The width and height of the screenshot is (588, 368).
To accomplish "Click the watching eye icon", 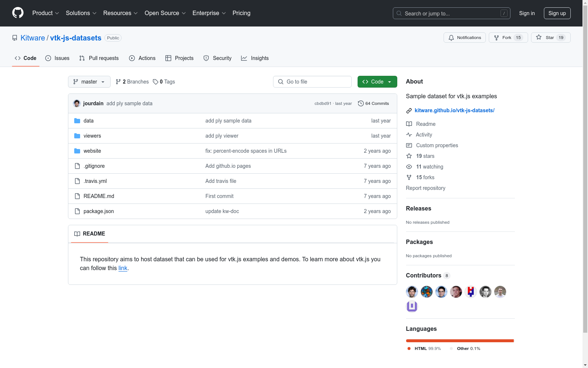I will (x=409, y=167).
